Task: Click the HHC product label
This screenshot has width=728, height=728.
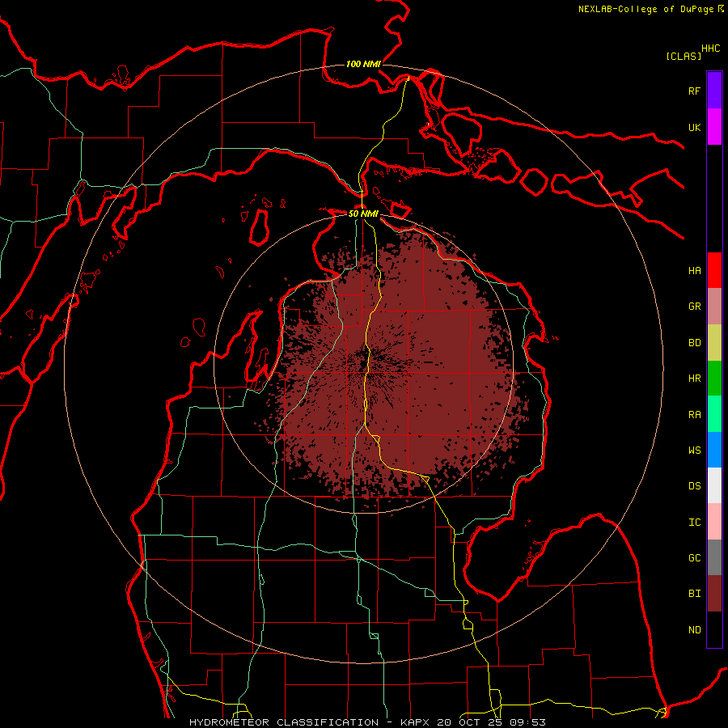Action: click(x=710, y=49)
